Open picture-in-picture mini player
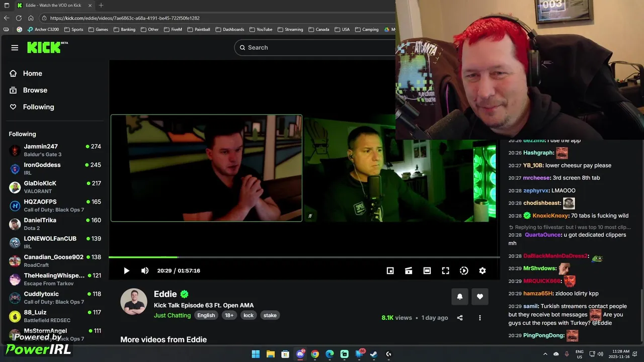The height and width of the screenshot is (362, 644). 390,270
